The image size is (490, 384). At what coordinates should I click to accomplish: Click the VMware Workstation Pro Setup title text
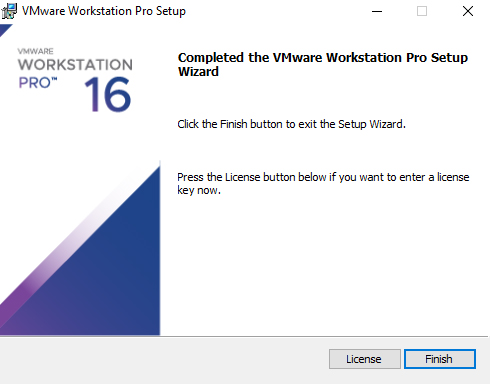pos(104,11)
